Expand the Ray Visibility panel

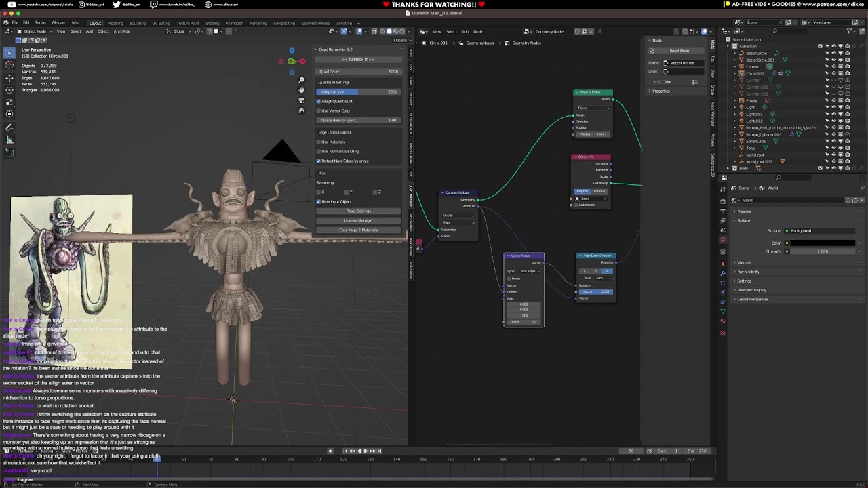[x=748, y=272]
